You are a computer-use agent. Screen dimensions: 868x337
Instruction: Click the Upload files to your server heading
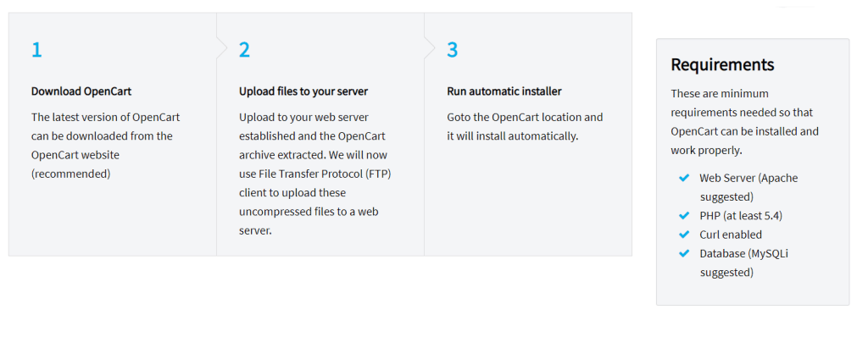pyautogui.click(x=303, y=91)
